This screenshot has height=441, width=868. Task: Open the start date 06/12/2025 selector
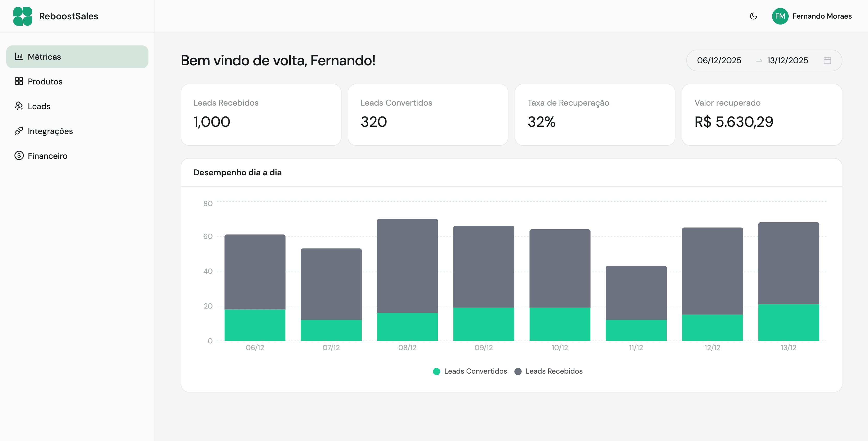coord(719,61)
